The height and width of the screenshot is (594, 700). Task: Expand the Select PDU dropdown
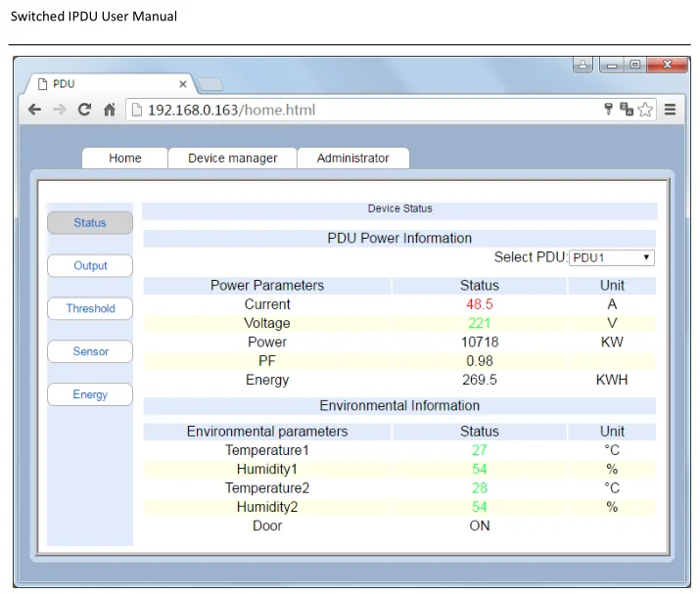612,257
